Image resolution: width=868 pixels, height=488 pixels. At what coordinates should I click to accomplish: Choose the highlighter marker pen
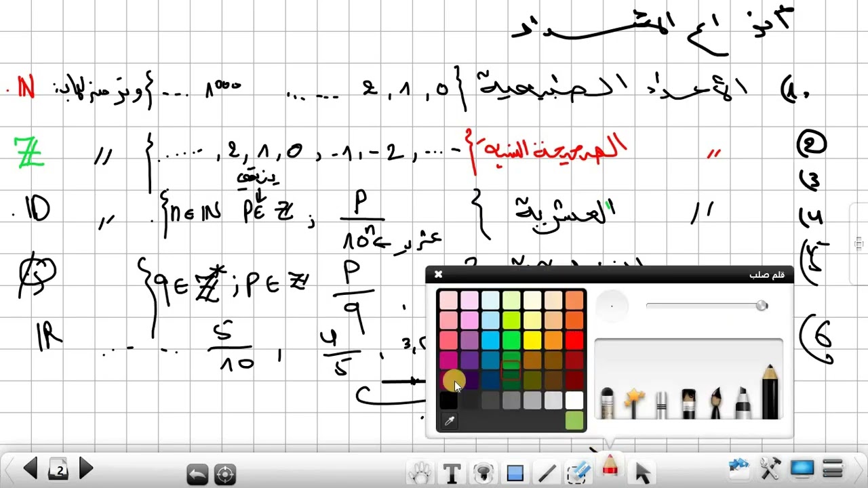[x=743, y=403]
